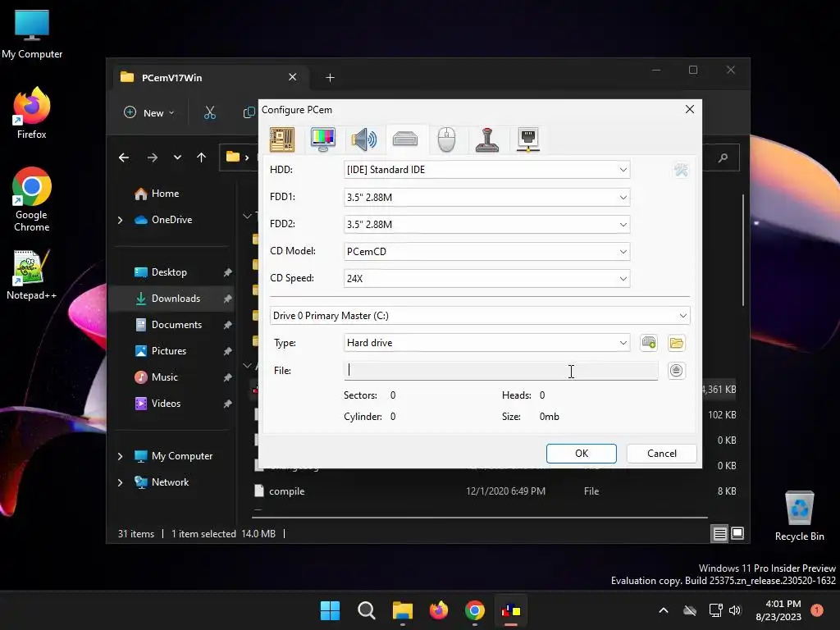The image size is (840, 630).
Task: Open the My Computer desktop icon
Action: click(32, 34)
